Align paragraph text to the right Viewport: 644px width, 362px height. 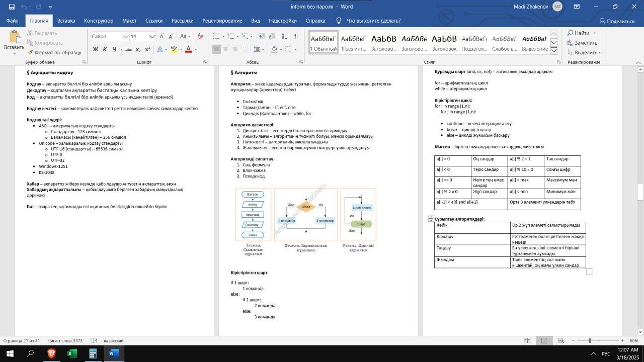click(x=235, y=49)
